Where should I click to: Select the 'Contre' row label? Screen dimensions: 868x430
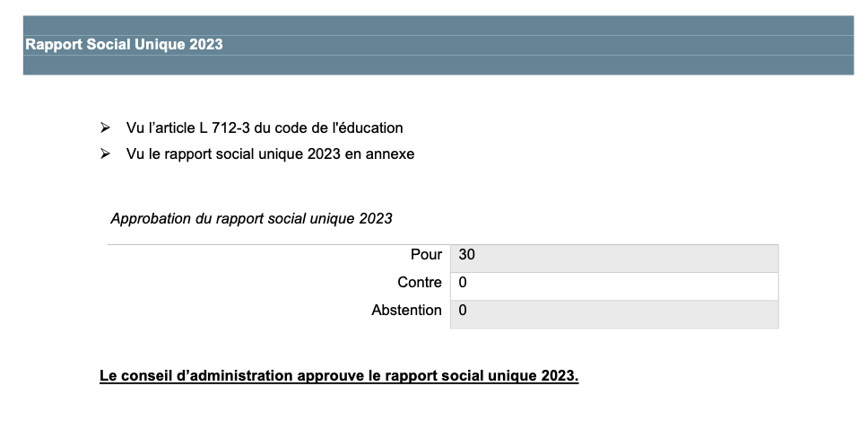[420, 283]
